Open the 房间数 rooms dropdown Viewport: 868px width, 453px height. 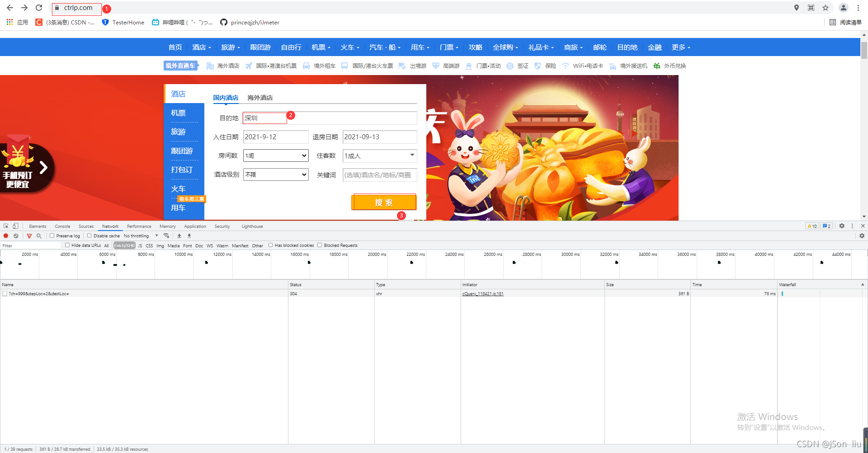(276, 156)
